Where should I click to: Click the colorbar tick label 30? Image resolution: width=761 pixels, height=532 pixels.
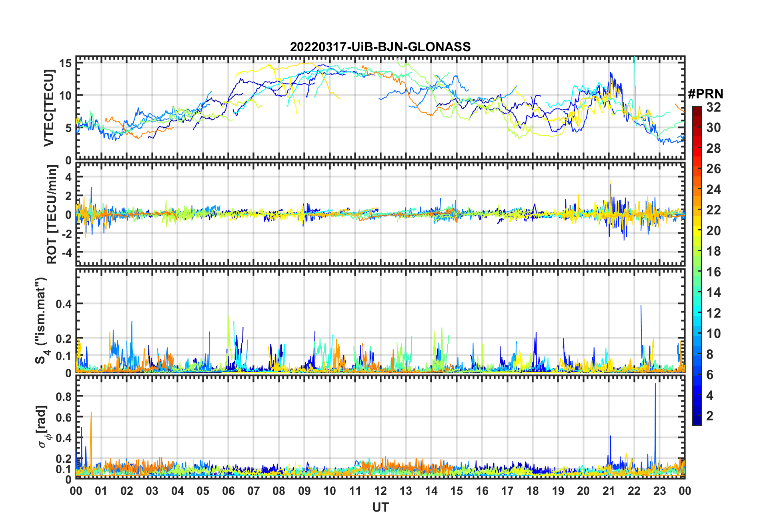click(713, 128)
